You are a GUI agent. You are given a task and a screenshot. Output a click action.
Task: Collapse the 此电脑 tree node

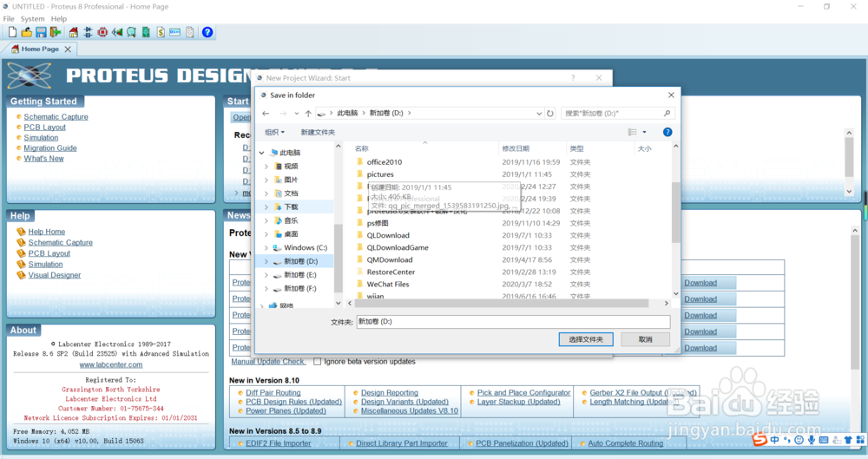[x=262, y=153]
